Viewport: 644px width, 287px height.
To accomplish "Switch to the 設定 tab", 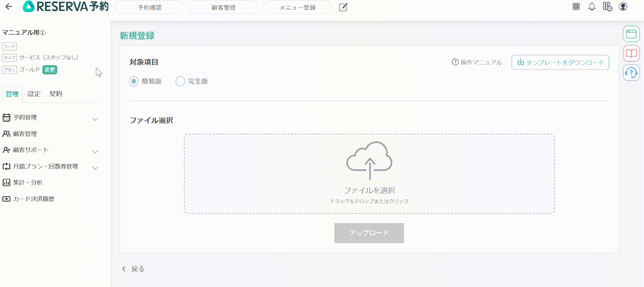I will pyautogui.click(x=34, y=94).
